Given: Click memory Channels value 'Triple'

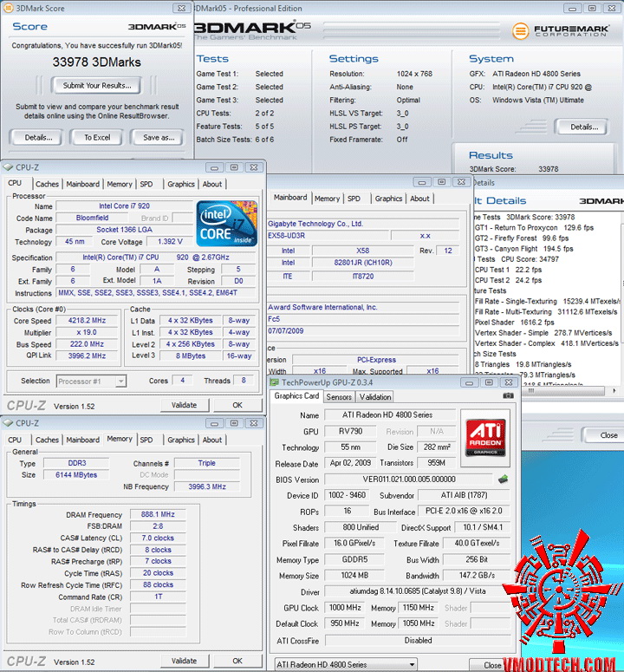Looking at the screenshot, I should tap(207, 463).
